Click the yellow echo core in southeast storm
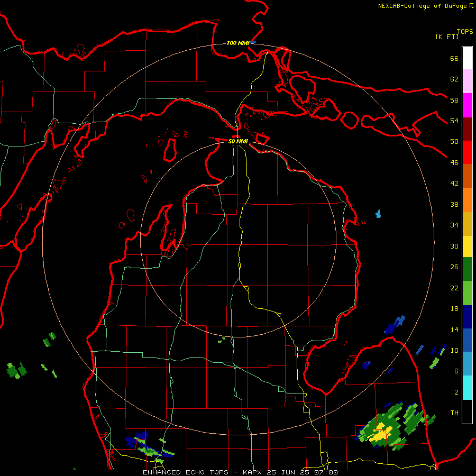 tap(380, 432)
